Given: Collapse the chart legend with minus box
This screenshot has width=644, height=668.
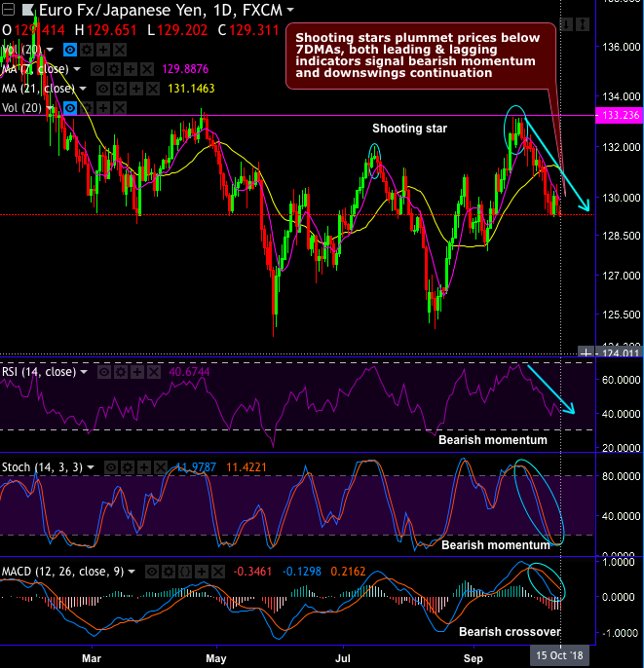Looking at the screenshot, I should coord(8,10).
